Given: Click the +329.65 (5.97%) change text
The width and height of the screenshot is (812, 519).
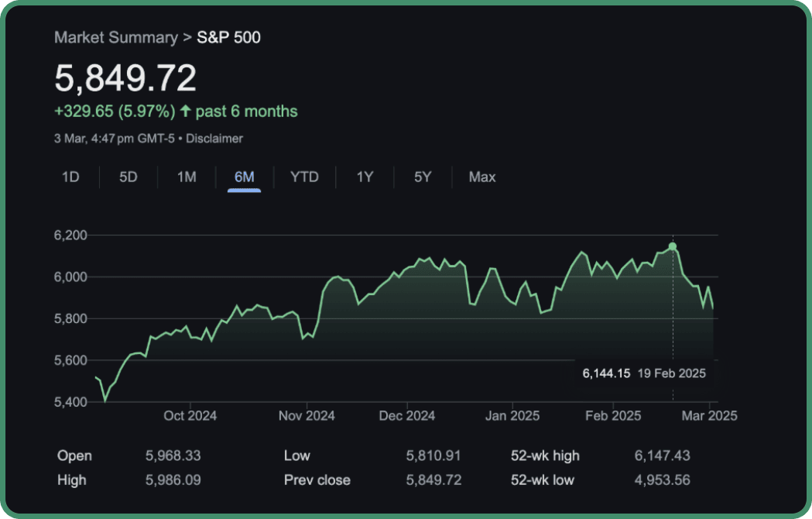Looking at the screenshot, I should point(115,112).
